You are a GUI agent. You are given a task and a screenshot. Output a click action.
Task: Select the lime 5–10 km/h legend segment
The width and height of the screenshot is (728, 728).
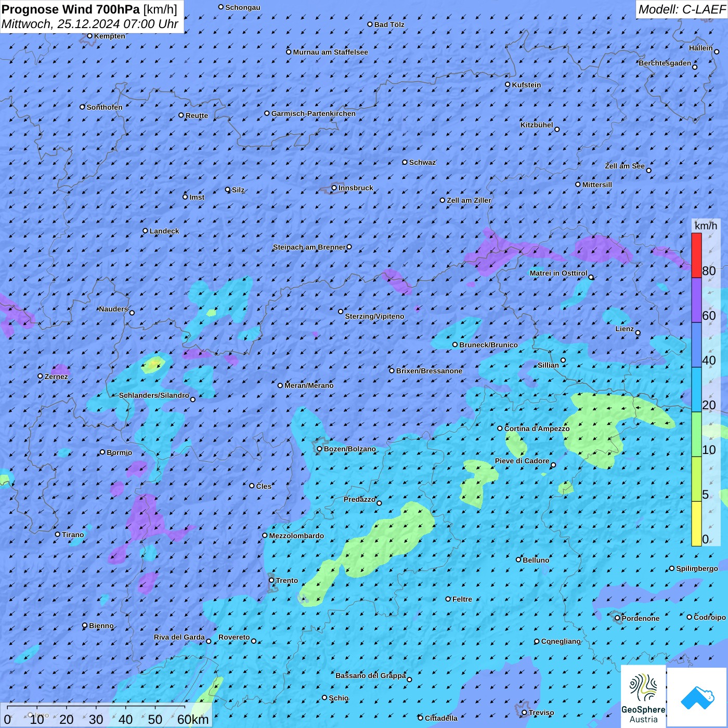point(696,479)
